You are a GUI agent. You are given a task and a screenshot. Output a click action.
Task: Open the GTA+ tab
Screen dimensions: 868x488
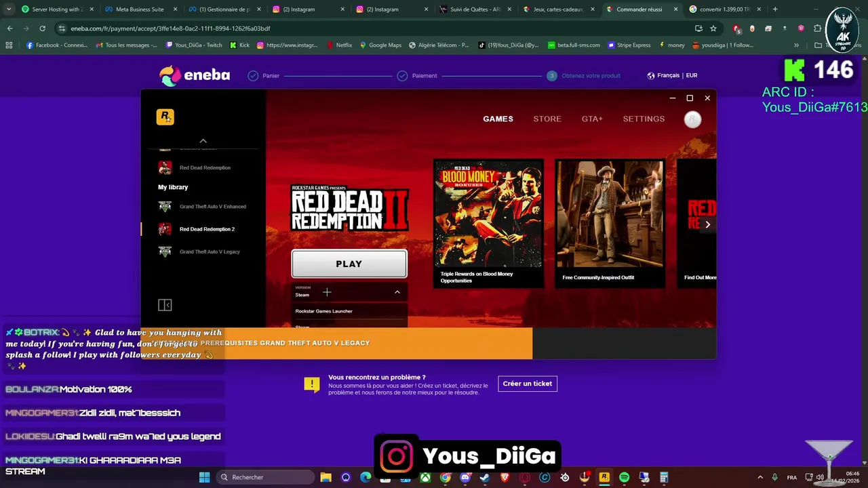tap(592, 119)
